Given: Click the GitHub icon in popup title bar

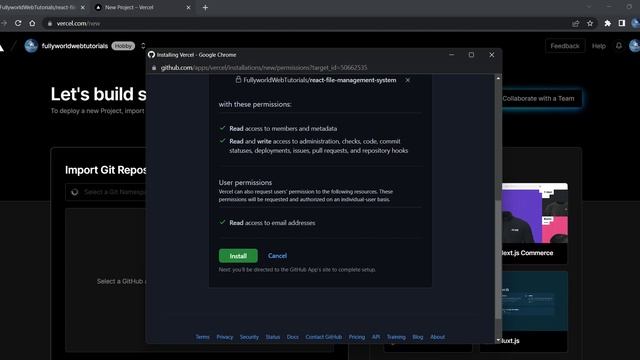Looking at the screenshot, I should 151,55.
